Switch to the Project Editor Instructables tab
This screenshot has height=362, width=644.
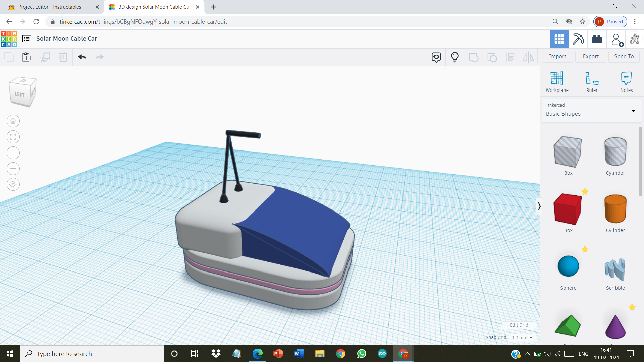[x=50, y=7]
